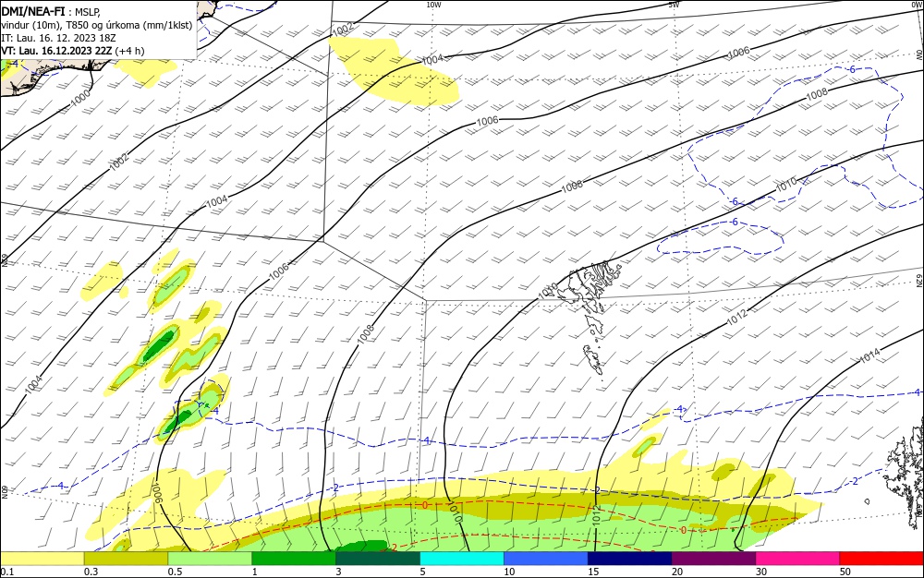Select the dark green 3–5 legend swatch
The height and width of the screenshot is (578, 924).
(x=378, y=559)
